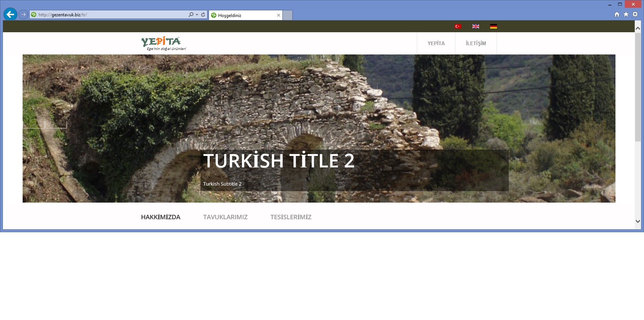The width and height of the screenshot is (644, 320).
Task: Click the Turkish Subtitle 2 caption
Action: click(222, 184)
